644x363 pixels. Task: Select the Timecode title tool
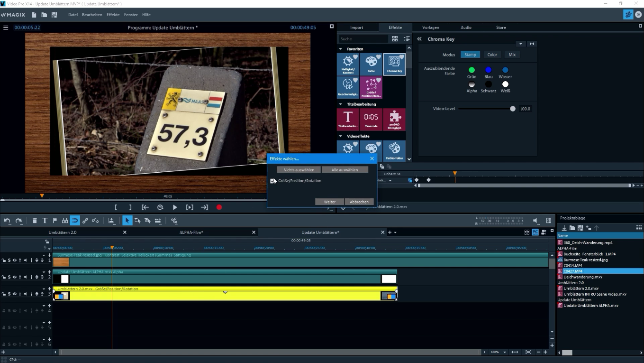371,119
